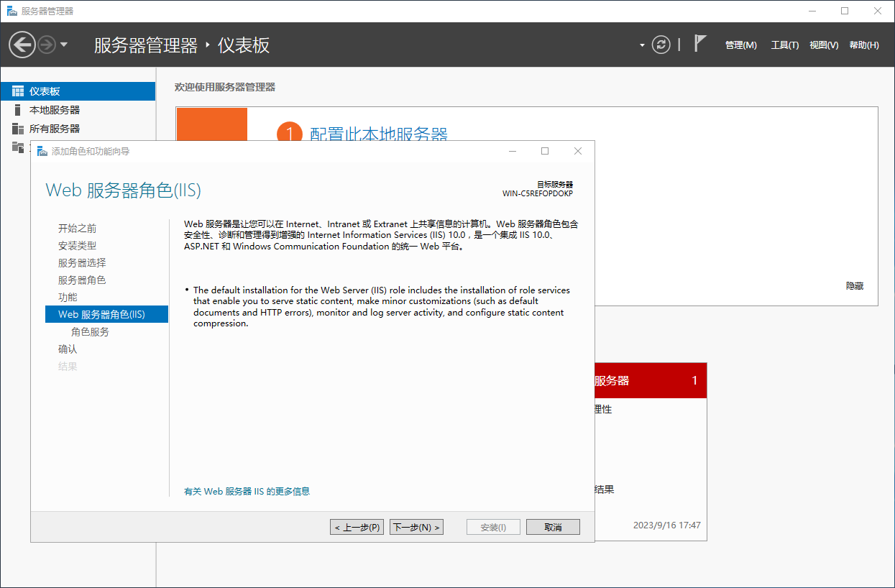Open the 管理(M) menu
Viewport: 895px width, 588px height.
pyautogui.click(x=740, y=45)
